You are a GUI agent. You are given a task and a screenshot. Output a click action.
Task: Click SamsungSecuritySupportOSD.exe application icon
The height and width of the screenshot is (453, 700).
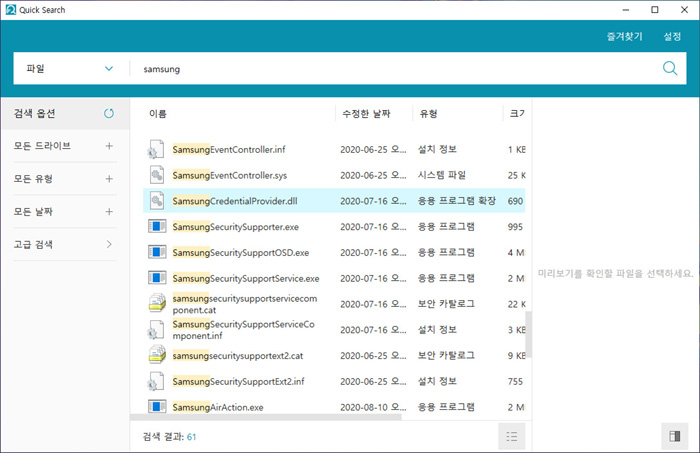[157, 252]
